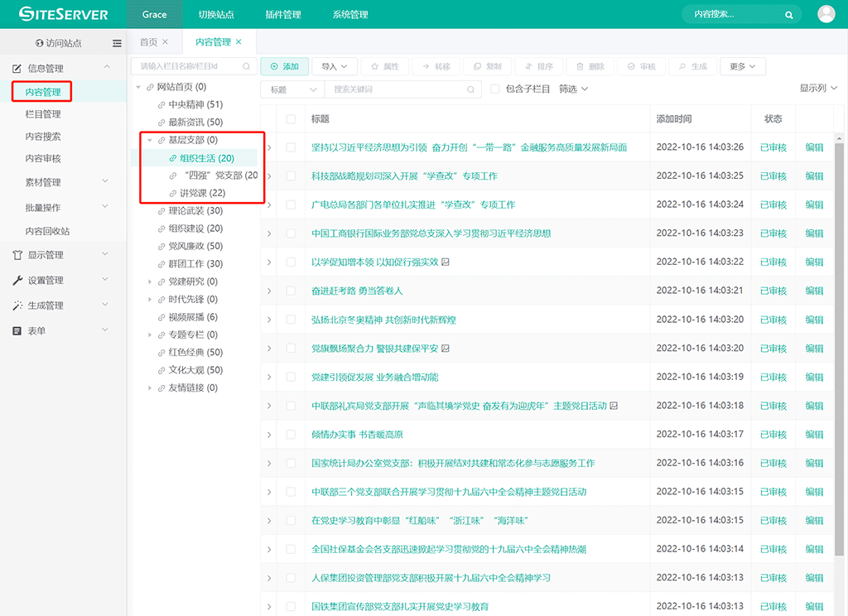The width and height of the screenshot is (848, 616).
Task: Enable the 包含子栏目 checkbox
Action: click(495, 89)
